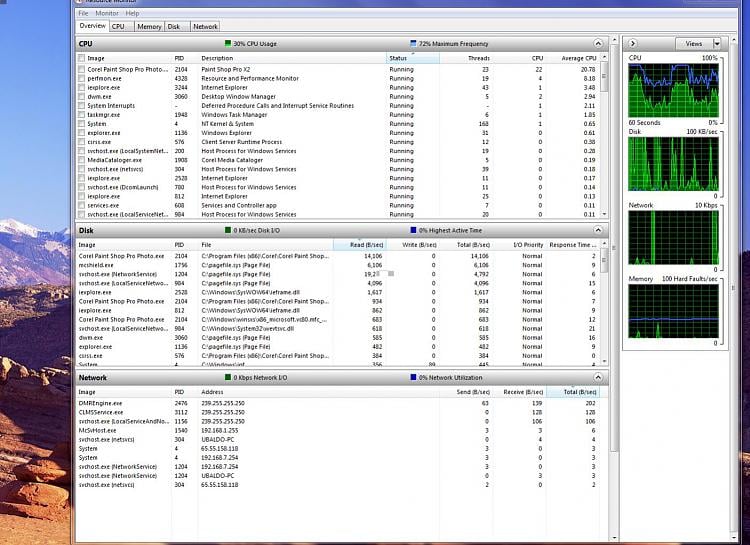The width and height of the screenshot is (750, 545).
Task: Switch to the Memory tab
Action: pyautogui.click(x=149, y=27)
